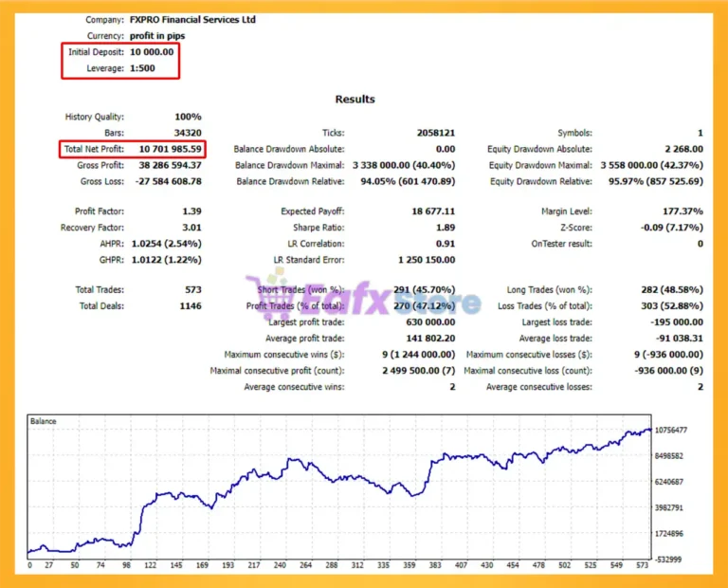Click the Largest profit trade value 630 000.00

[x=431, y=322]
